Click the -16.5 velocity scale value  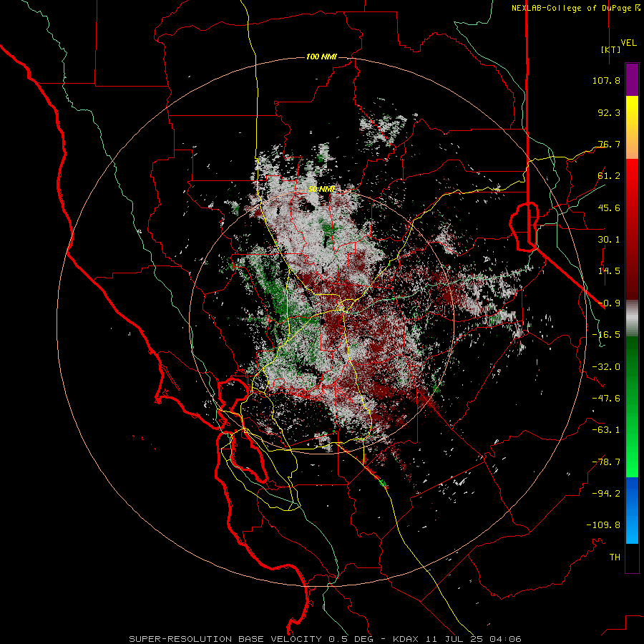[606, 335]
